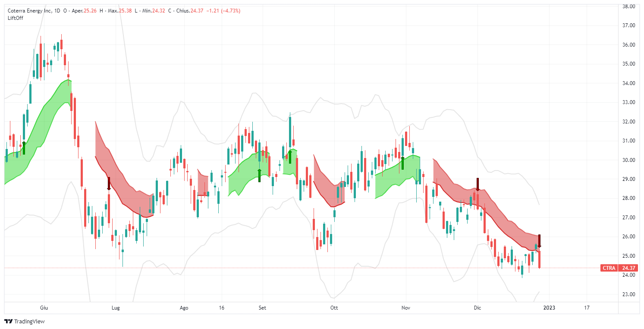
Task: Click the green up arrow just before Nov
Action: click(x=402, y=163)
